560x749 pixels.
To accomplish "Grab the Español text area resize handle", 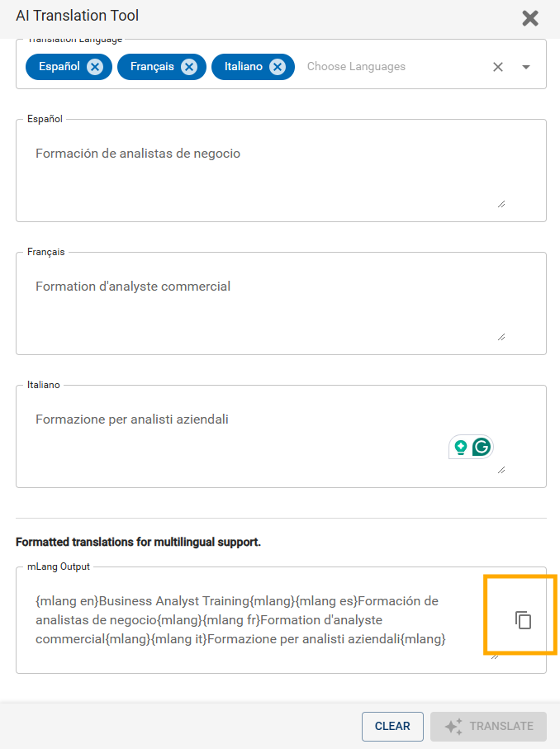I will point(501,205).
